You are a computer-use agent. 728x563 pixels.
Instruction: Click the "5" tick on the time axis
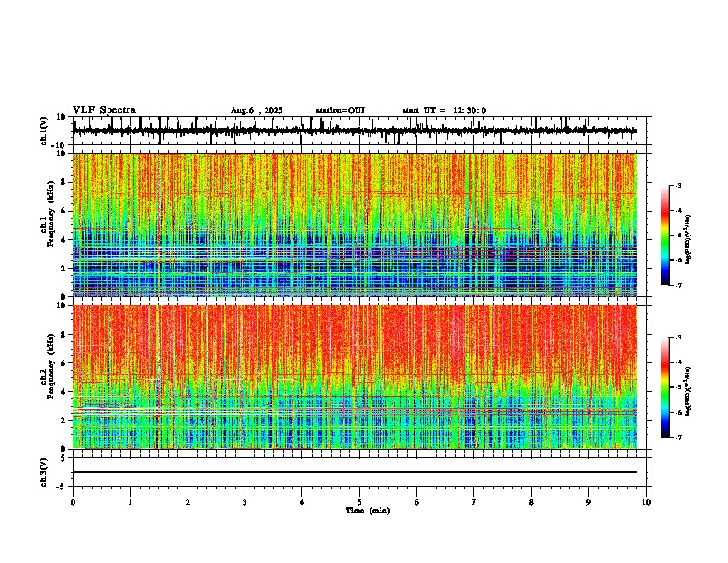tap(359, 502)
